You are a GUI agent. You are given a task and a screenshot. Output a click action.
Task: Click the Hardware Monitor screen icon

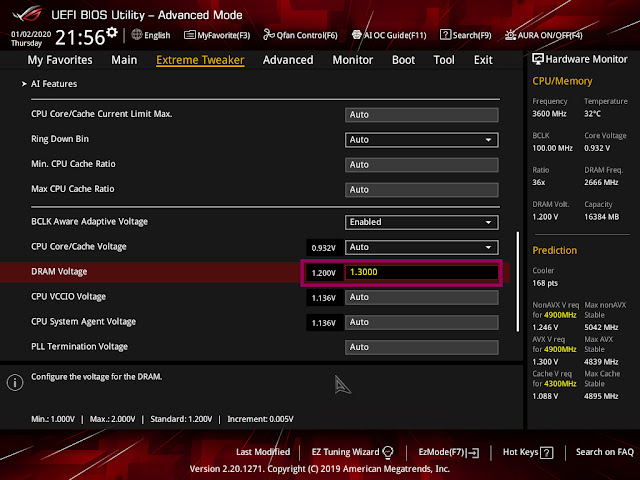tap(538, 59)
